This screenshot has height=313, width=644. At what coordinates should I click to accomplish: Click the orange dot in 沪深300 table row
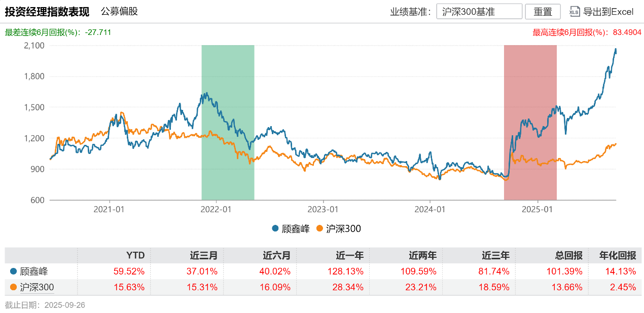(x=13, y=287)
